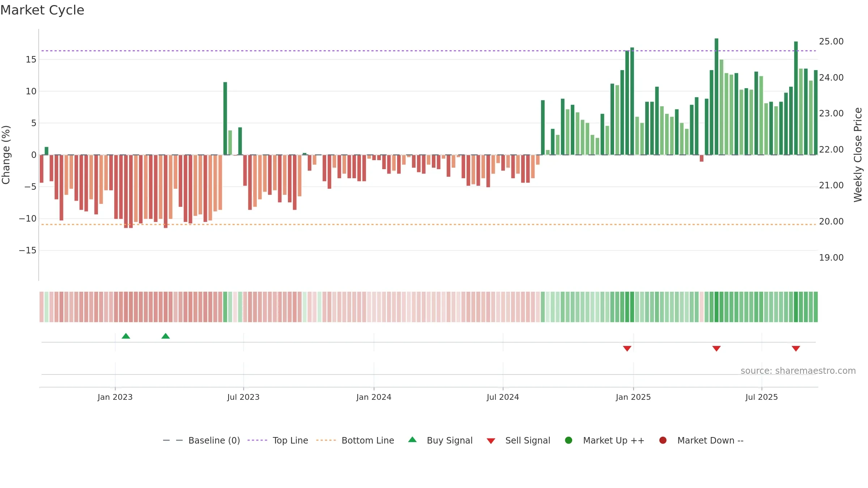Viewport: 868px width, 488px height.
Task: Select the sell signal marker before Jan 2025
Action: coord(627,348)
